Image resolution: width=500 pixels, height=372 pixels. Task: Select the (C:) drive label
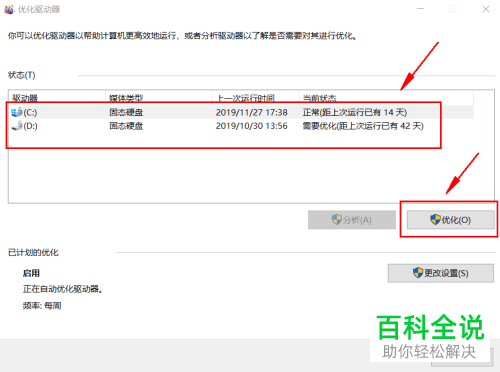[30, 113]
